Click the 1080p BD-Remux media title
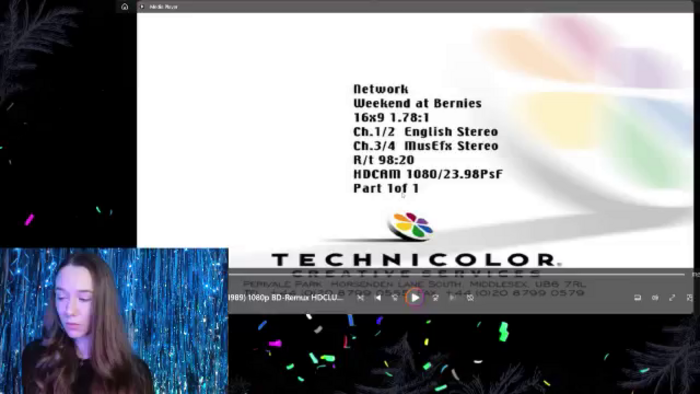700x394 pixels. [286, 298]
